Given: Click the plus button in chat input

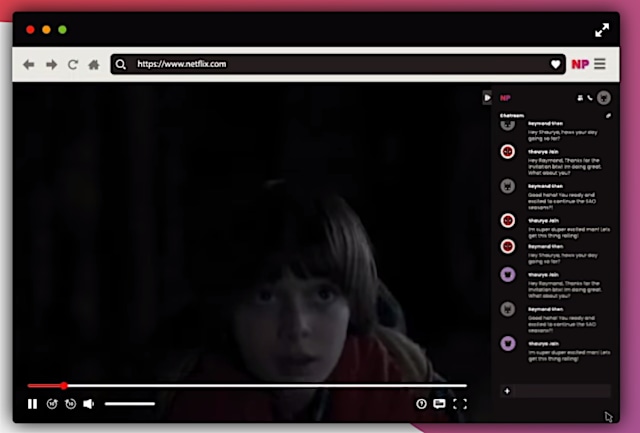Looking at the screenshot, I should (x=507, y=391).
